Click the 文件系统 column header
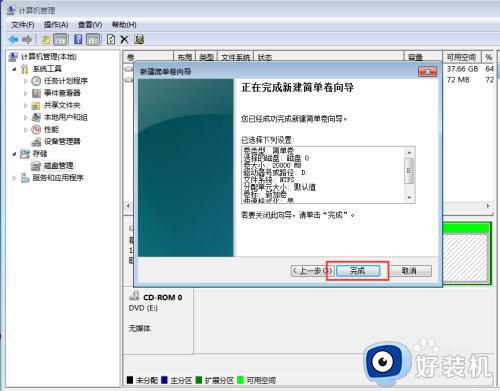This screenshot has height=391, width=500. point(236,57)
